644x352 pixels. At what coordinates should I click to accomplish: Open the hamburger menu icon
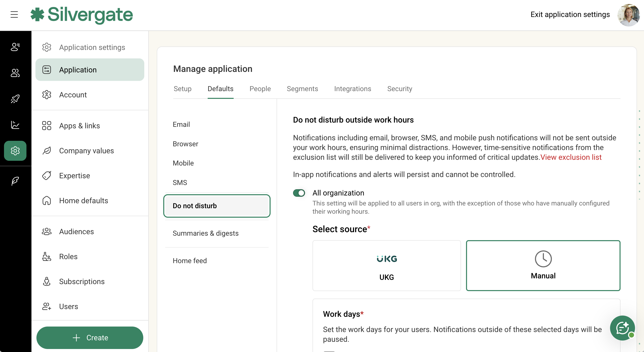pyautogui.click(x=14, y=14)
